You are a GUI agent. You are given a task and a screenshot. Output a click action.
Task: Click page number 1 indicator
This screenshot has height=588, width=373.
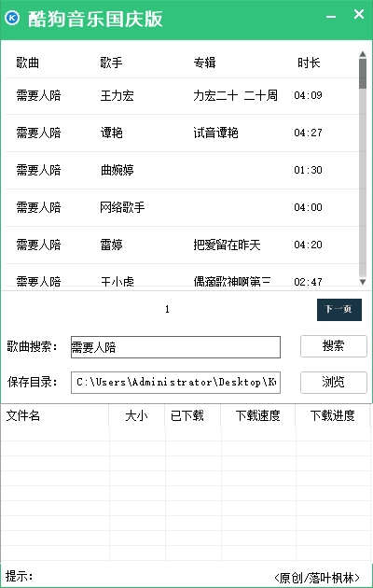coord(167,309)
